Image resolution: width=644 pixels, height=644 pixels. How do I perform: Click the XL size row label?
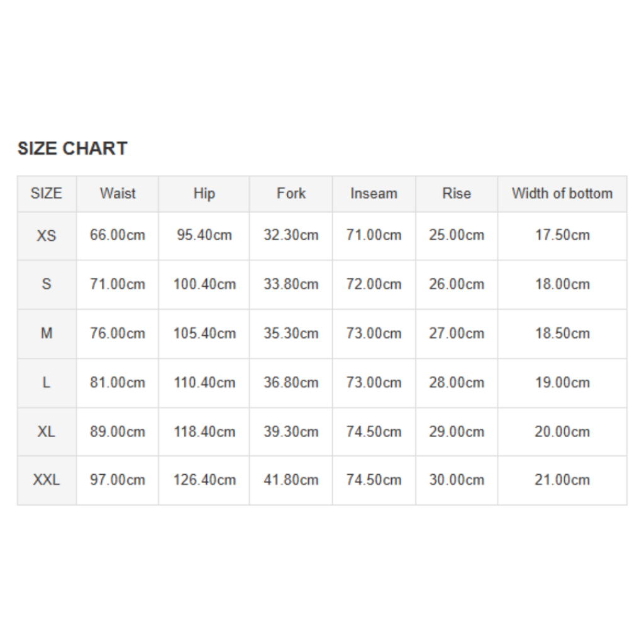pos(47,432)
